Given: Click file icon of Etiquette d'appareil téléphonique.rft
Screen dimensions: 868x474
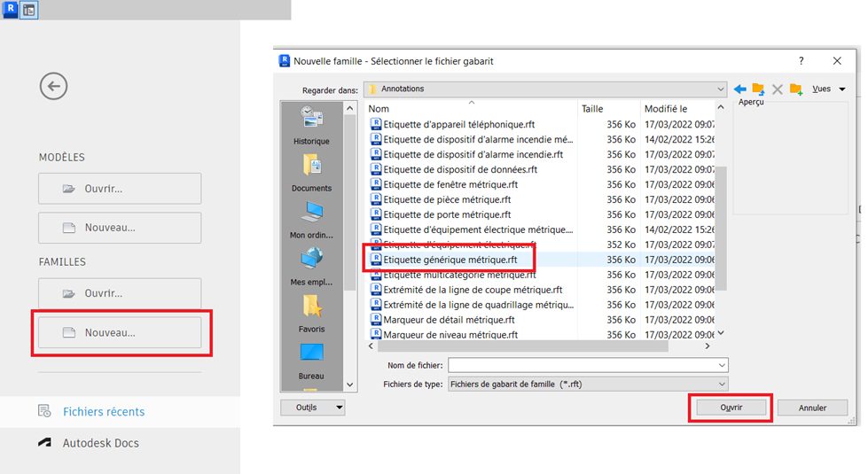Looking at the screenshot, I should tap(376, 124).
